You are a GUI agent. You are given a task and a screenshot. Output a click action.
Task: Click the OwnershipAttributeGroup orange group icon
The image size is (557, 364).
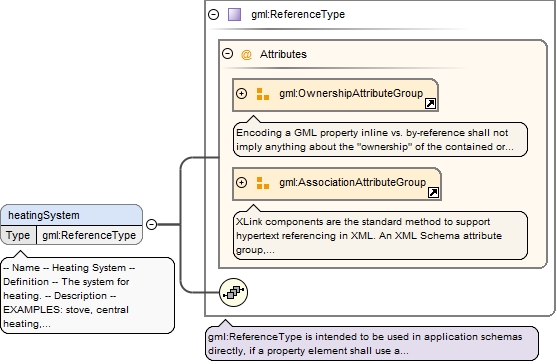263,94
